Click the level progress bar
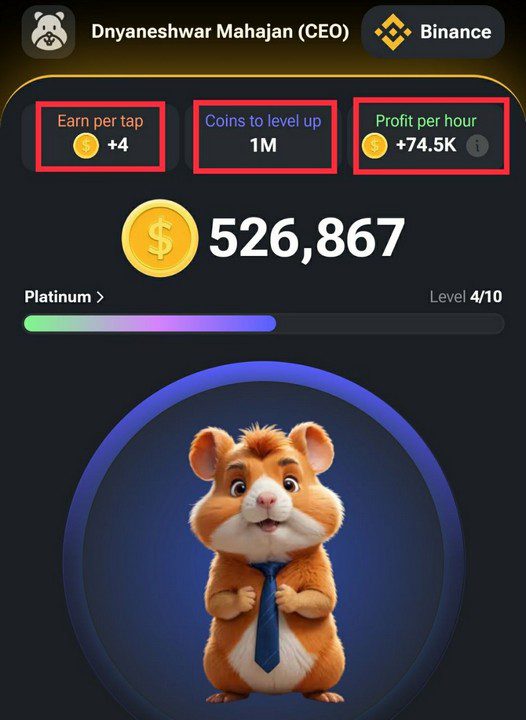 (264, 323)
